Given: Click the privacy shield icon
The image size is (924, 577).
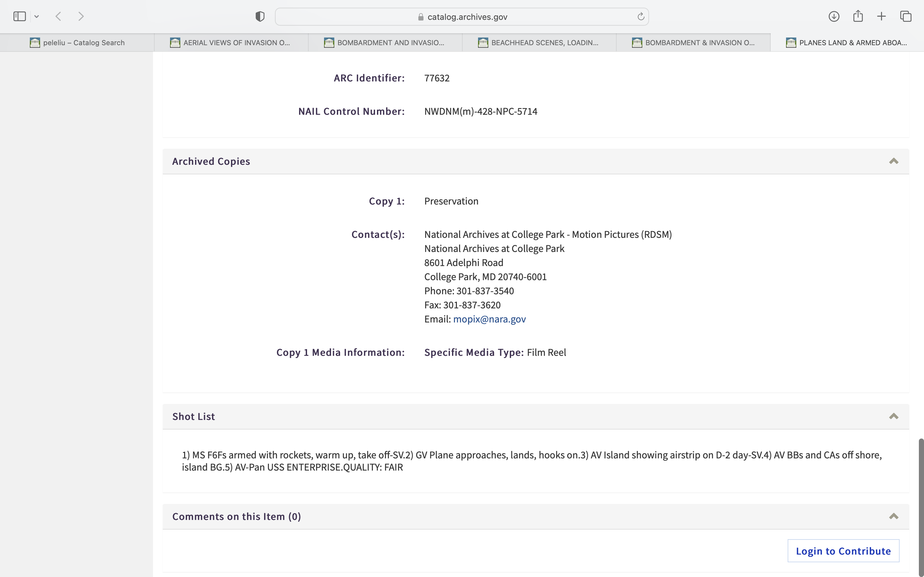Looking at the screenshot, I should (x=260, y=16).
